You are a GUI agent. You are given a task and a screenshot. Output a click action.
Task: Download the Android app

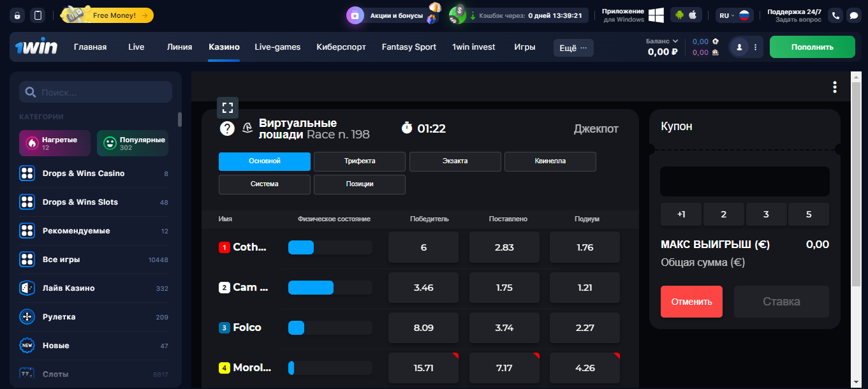[679, 15]
